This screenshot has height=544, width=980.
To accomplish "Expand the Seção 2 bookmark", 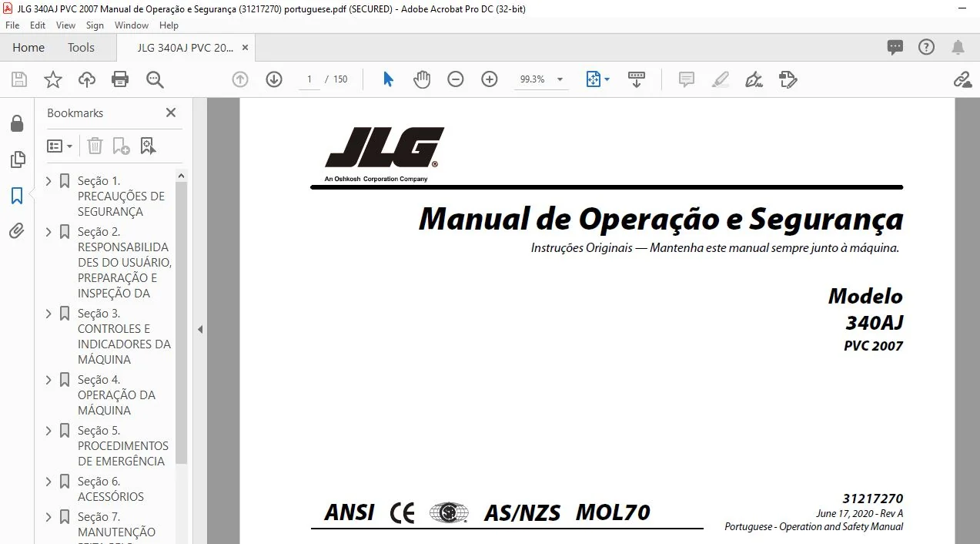I will (49, 232).
